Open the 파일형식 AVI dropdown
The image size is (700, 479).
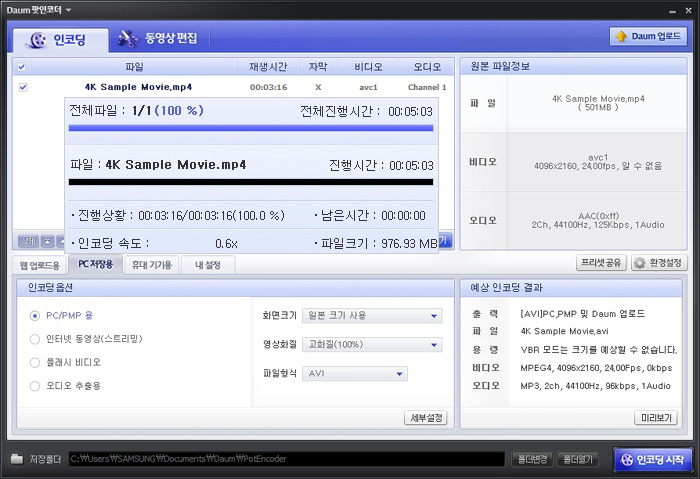click(355, 373)
